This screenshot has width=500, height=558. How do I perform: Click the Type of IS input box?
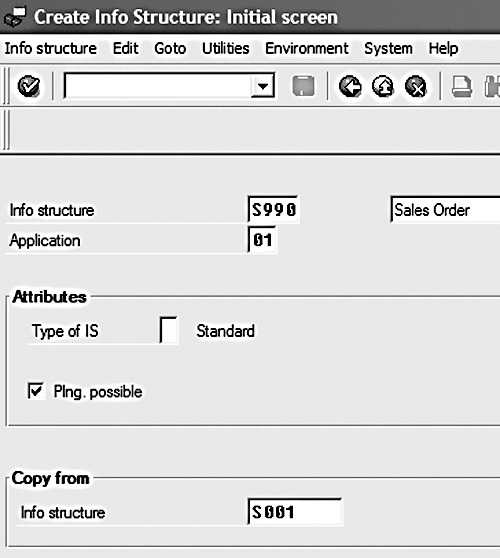pyautogui.click(x=168, y=330)
